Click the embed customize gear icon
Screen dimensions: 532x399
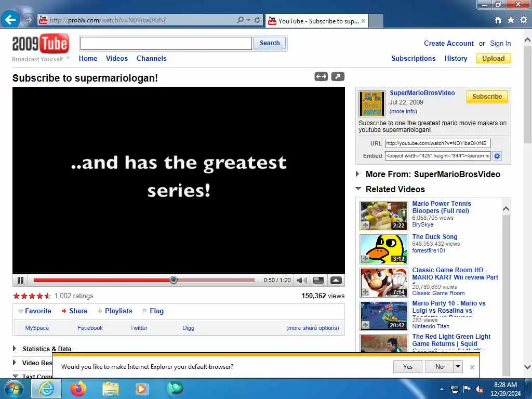(x=497, y=156)
